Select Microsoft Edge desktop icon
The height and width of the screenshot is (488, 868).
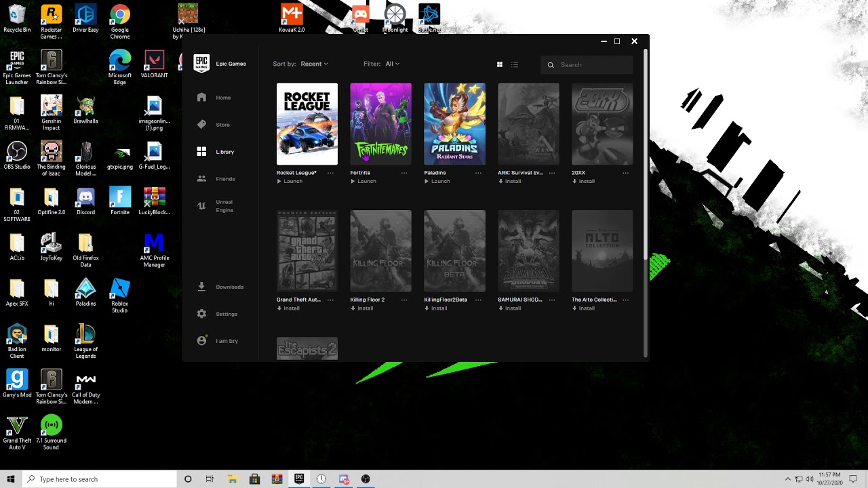tap(120, 68)
